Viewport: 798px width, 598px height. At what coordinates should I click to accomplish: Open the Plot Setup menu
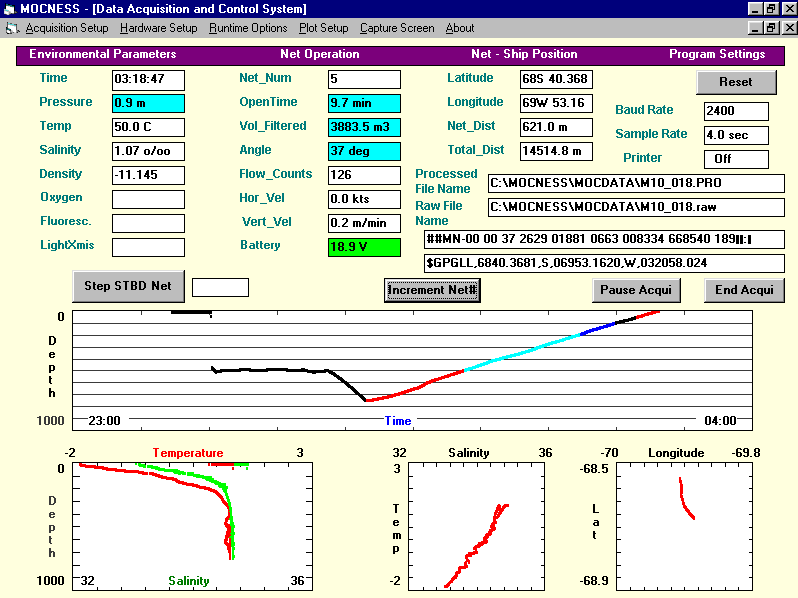(323, 28)
